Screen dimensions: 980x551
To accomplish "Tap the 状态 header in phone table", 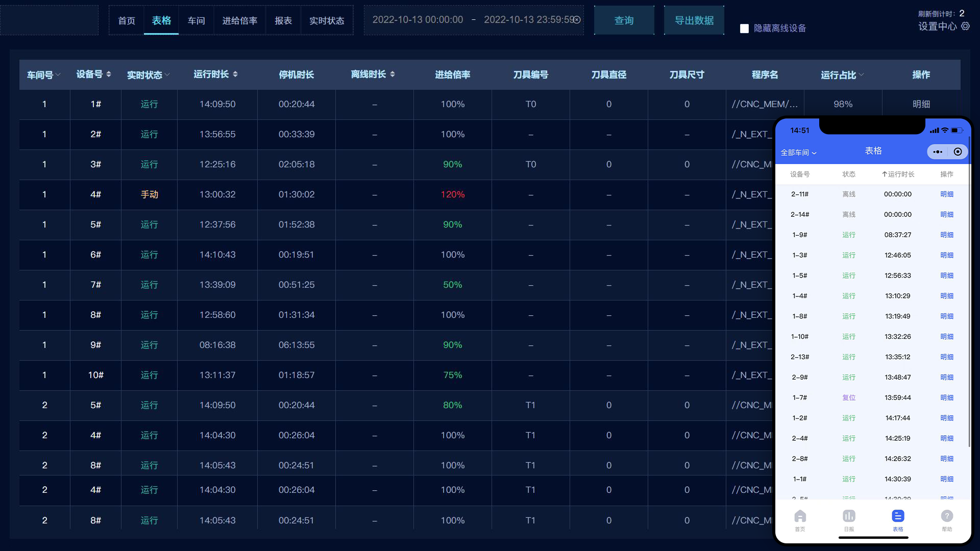I will [x=849, y=174].
